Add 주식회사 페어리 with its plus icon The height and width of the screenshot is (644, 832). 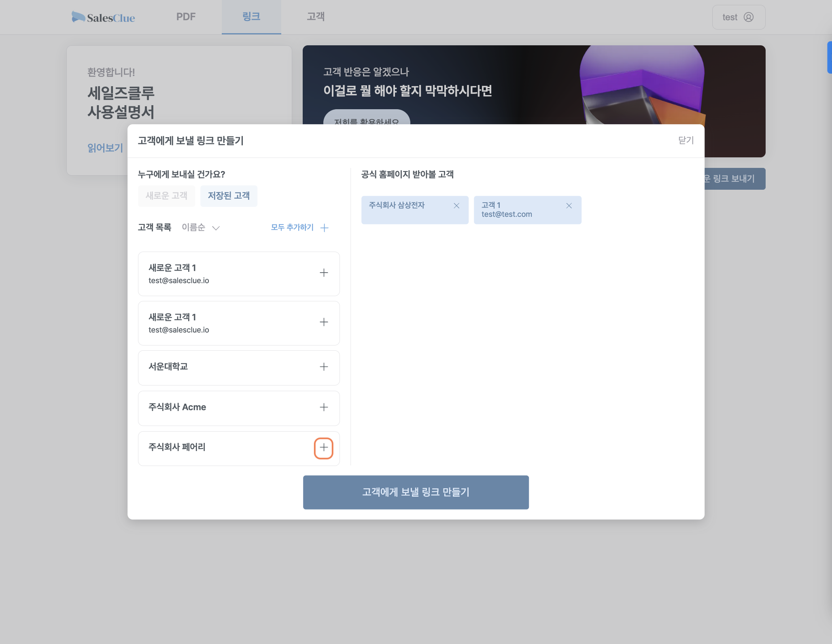[x=324, y=448]
